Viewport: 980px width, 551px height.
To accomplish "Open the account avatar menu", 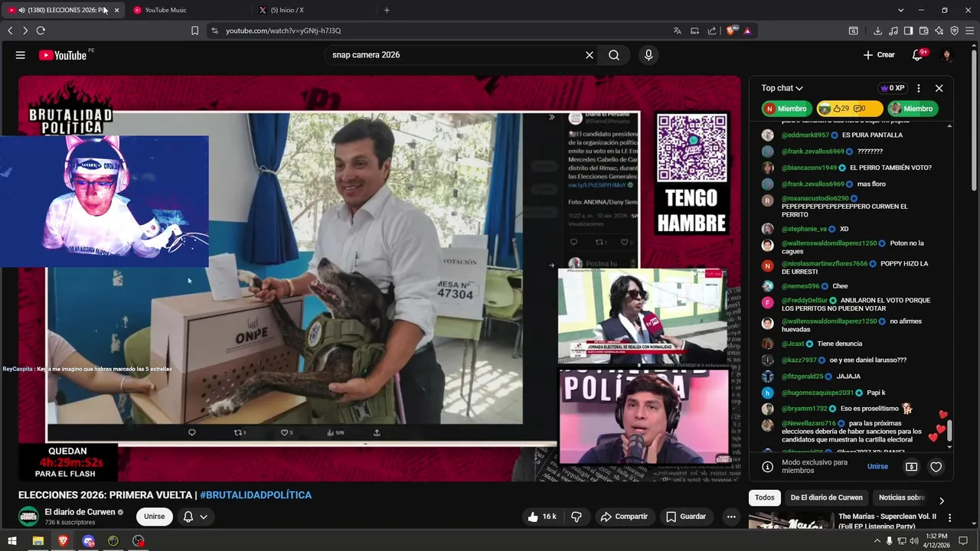I will point(947,55).
